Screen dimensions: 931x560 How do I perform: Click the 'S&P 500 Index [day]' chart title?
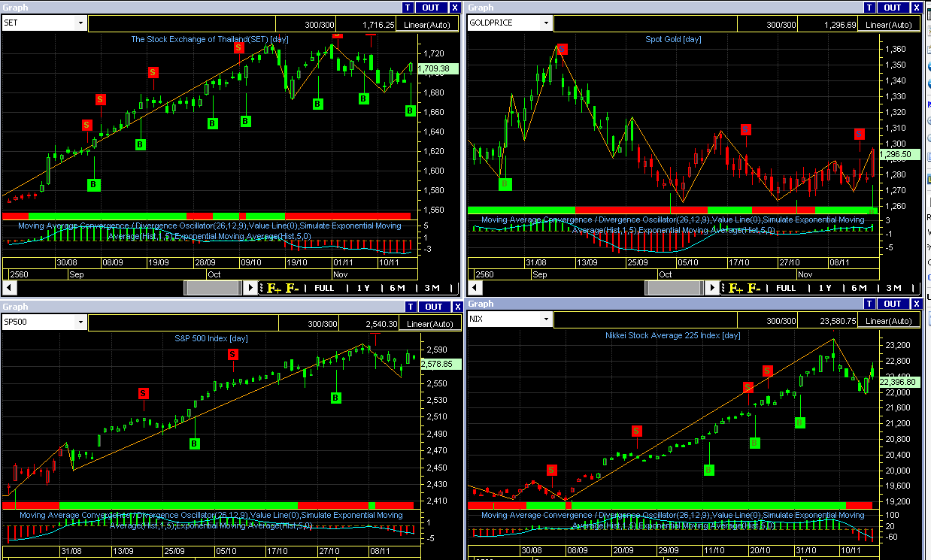click(211, 338)
